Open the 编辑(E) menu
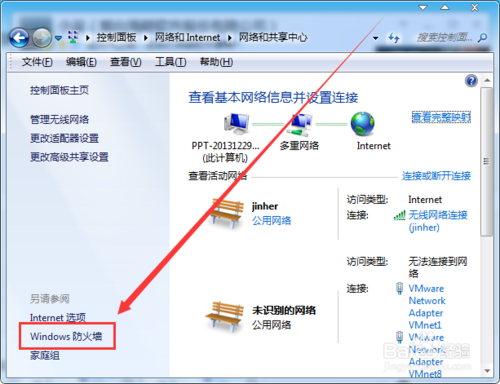The image size is (500, 384). coord(81,62)
